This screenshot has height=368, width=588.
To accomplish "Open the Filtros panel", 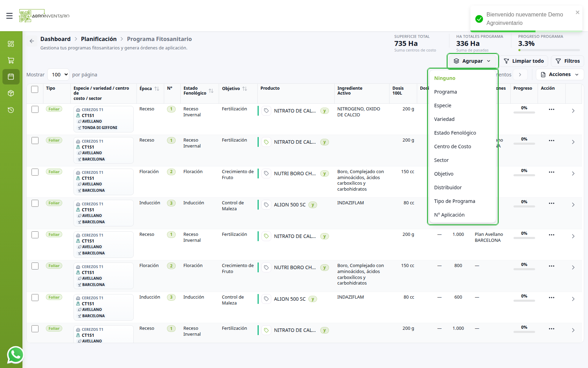I will click(x=567, y=61).
